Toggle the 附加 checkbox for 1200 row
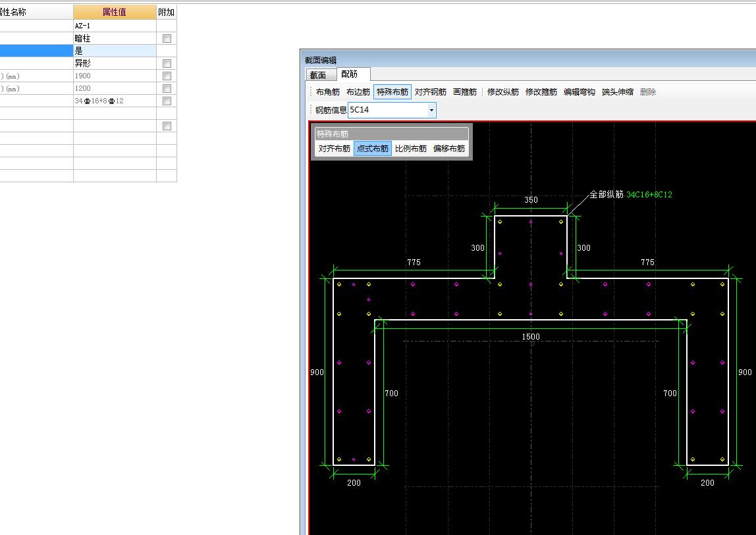The width and height of the screenshot is (756, 535). tap(167, 88)
